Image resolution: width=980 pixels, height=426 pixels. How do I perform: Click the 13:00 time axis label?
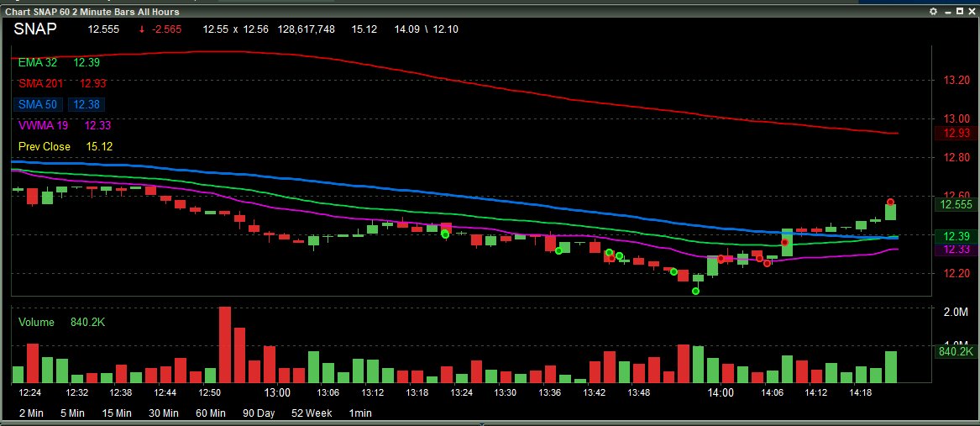click(277, 393)
